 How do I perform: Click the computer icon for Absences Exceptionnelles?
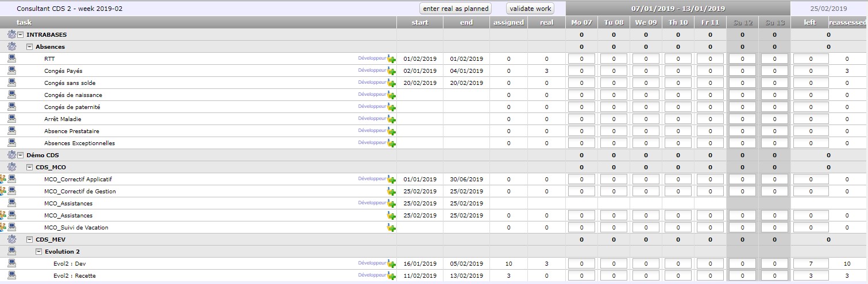(12, 143)
